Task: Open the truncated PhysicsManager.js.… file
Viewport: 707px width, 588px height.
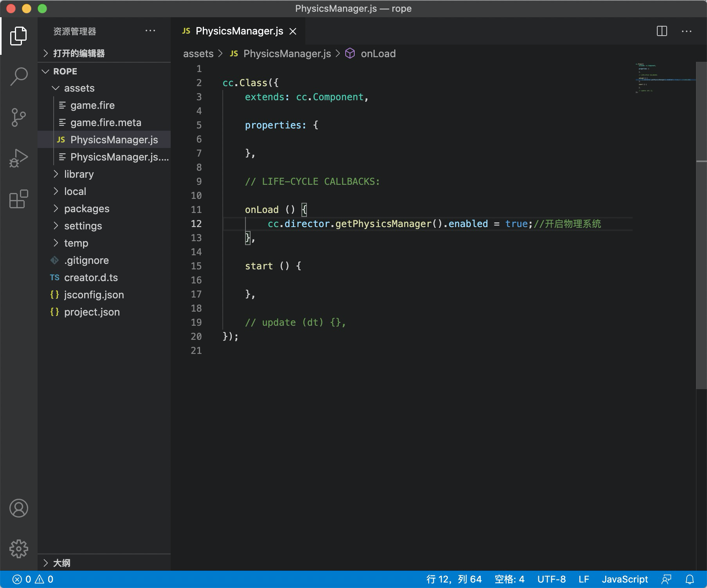Action: (x=104, y=157)
